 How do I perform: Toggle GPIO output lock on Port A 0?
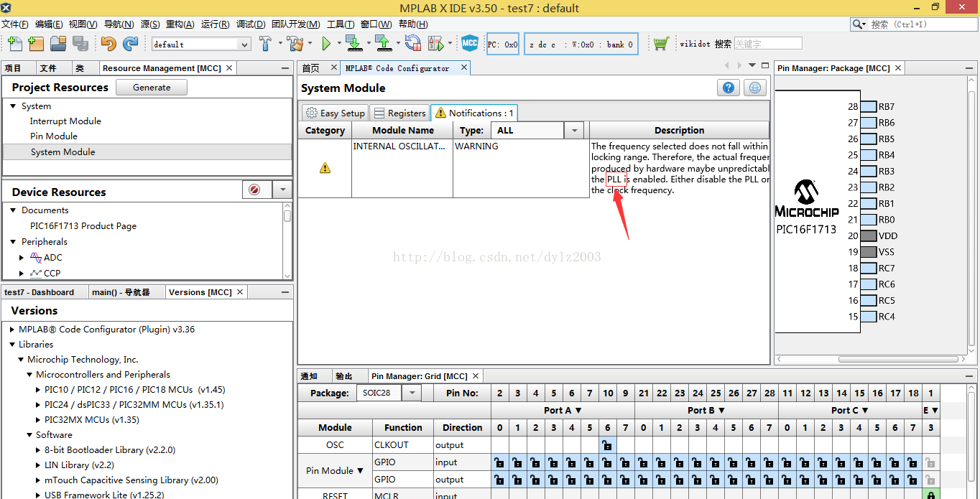tap(499, 480)
